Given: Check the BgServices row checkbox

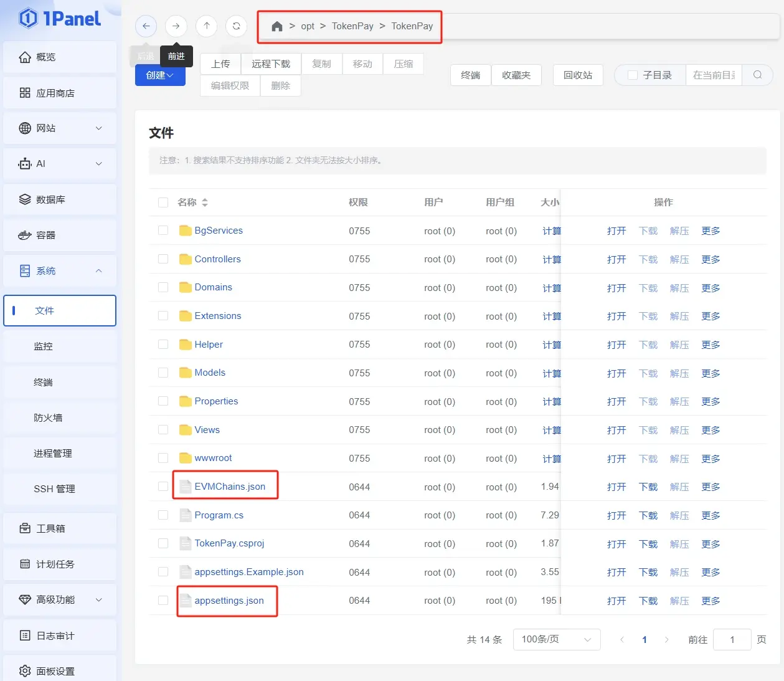Looking at the screenshot, I should [163, 231].
